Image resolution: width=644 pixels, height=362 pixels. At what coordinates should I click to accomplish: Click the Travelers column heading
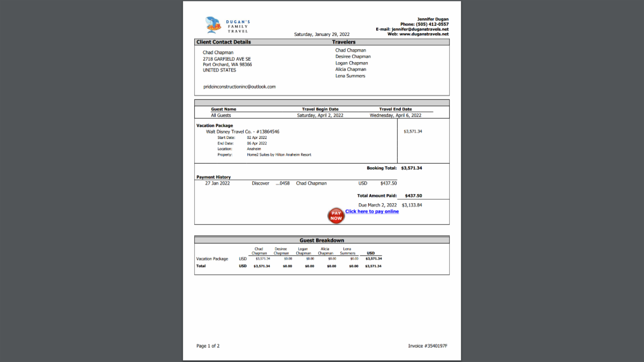[x=343, y=42]
